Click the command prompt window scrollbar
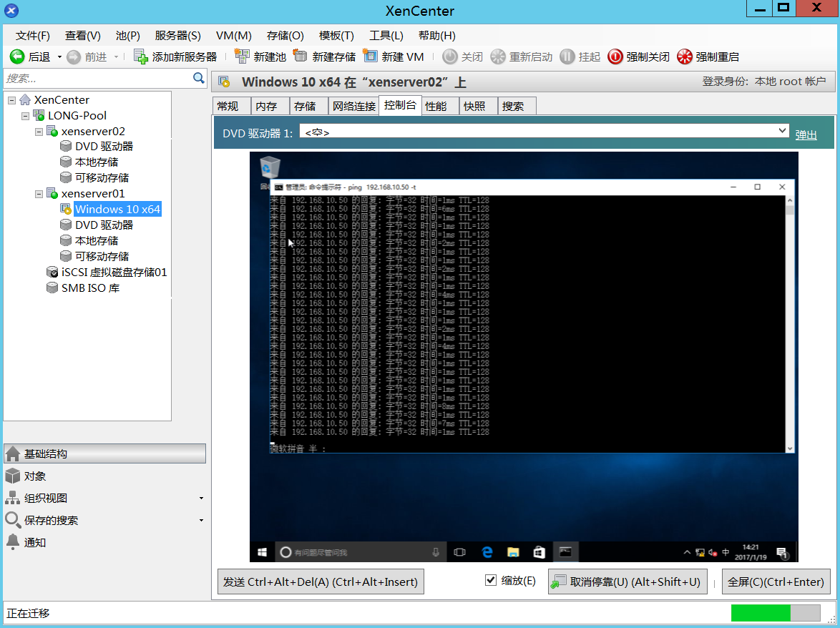Viewport: 840px width, 628px height. [789, 324]
